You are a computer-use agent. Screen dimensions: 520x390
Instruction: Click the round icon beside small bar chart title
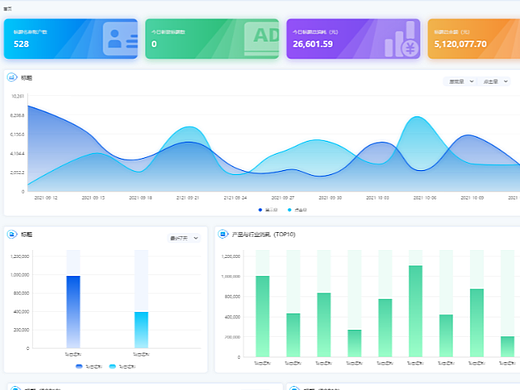click(x=12, y=234)
